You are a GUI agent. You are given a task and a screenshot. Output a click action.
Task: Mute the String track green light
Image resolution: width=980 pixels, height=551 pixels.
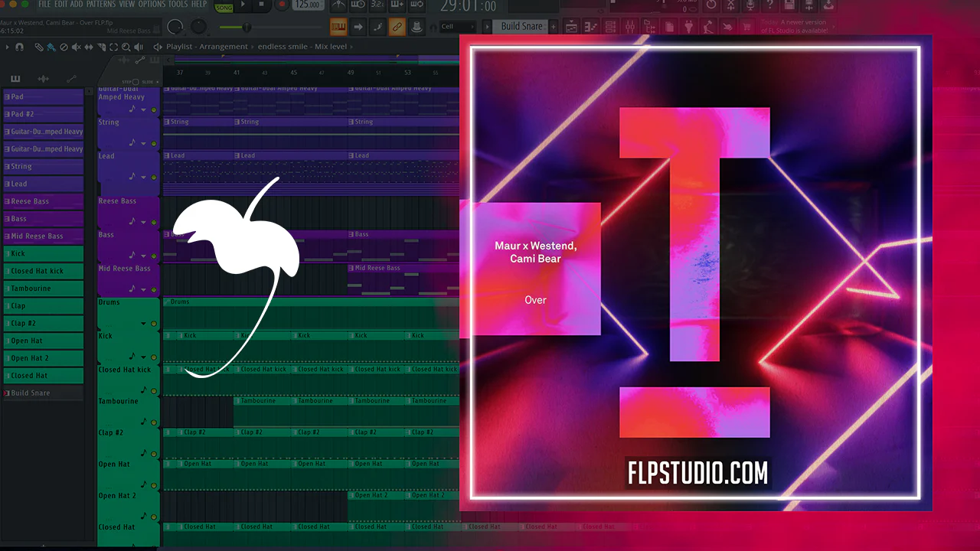click(154, 143)
